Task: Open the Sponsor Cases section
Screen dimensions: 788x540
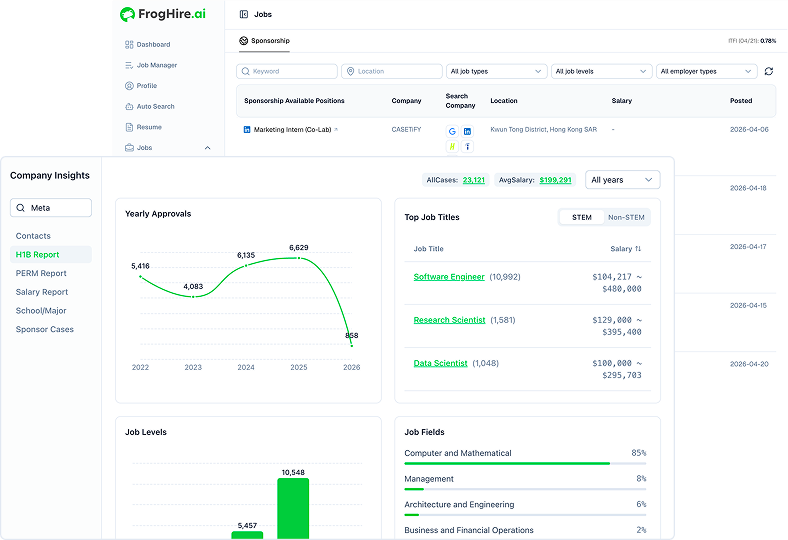Action: click(45, 330)
